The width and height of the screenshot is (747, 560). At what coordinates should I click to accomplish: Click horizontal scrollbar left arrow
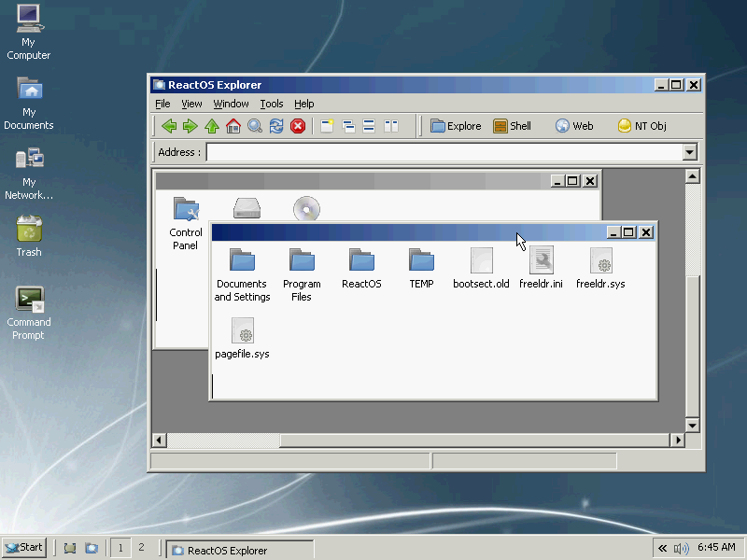coord(160,440)
